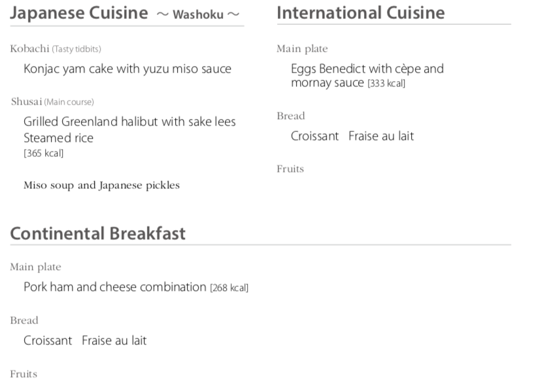Select the Continental Breakfast heading
Viewport: 536px width, 392px height.
(98, 233)
